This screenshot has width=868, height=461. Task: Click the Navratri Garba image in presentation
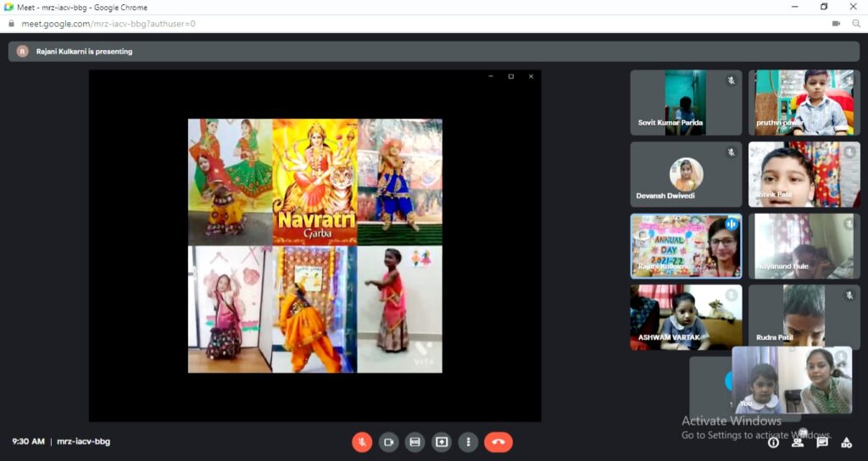(315, 182)
